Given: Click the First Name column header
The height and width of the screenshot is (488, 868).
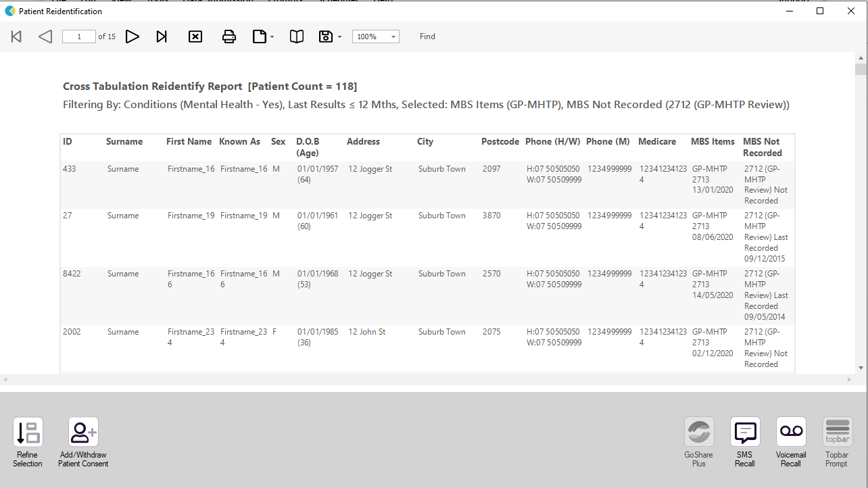Looking at the screenshot, I should click(x=189, y=141).
